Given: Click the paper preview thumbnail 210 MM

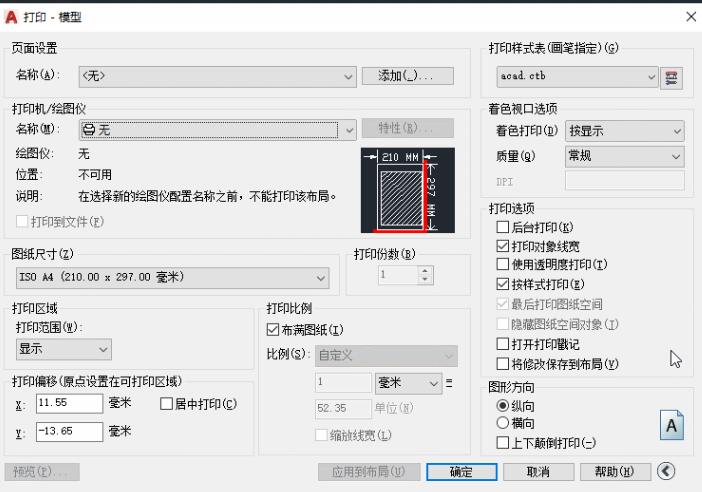Looking at the screenshot, I should tap(407, 190).
